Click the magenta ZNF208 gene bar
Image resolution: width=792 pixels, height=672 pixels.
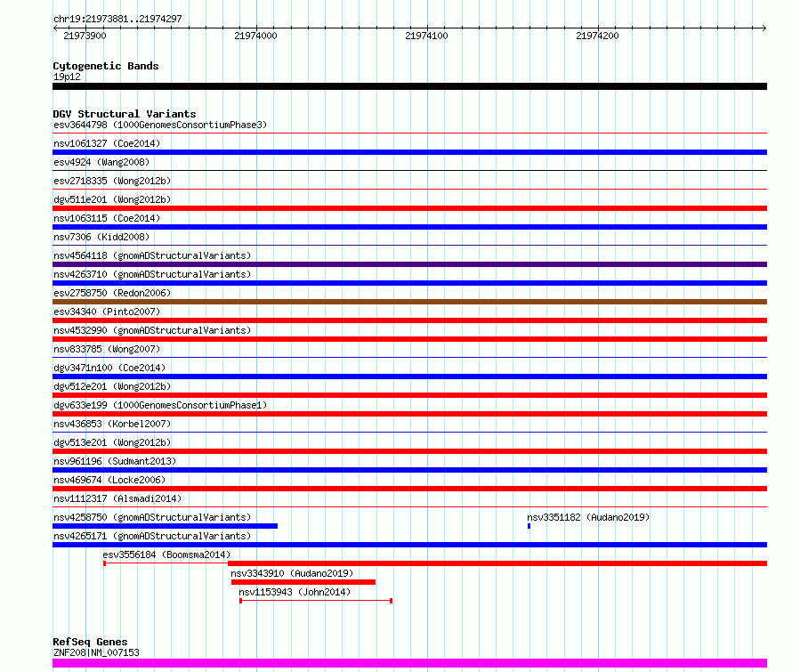click(x=409, y=663)
